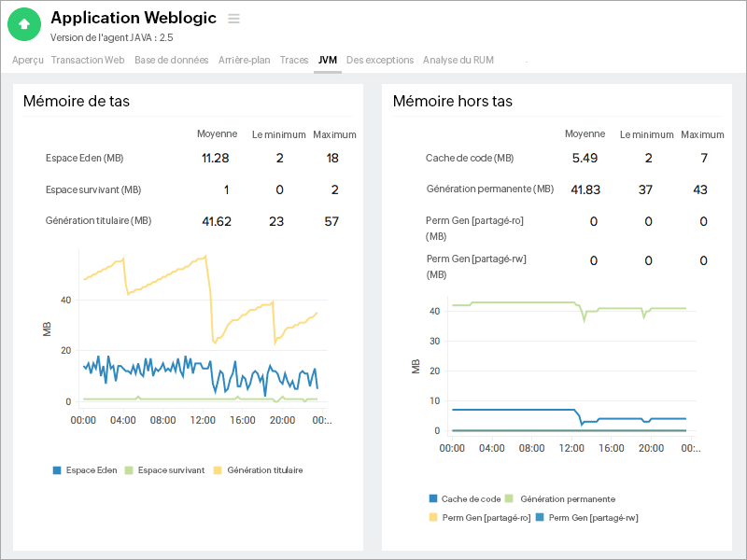This screenshot has height=560, width=747.
Task: Click the Mémoire de tas panel title
Action: tap(77, 101)
